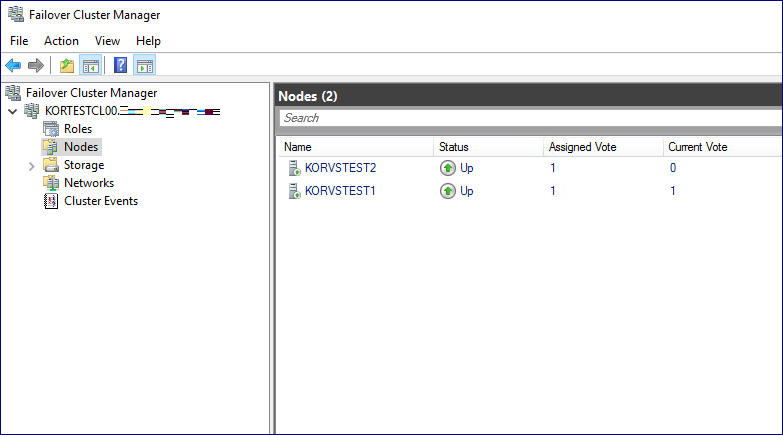This screenshot has width=783, height=435.
Task: Open the Help menu
Action: 148,41
